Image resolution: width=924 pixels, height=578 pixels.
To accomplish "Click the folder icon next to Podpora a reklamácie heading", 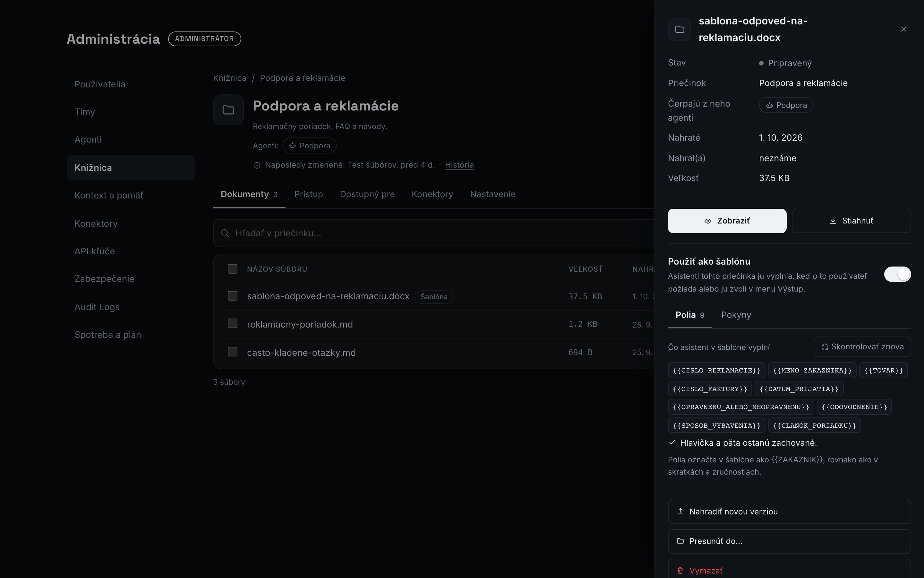I will pos(228,110).
